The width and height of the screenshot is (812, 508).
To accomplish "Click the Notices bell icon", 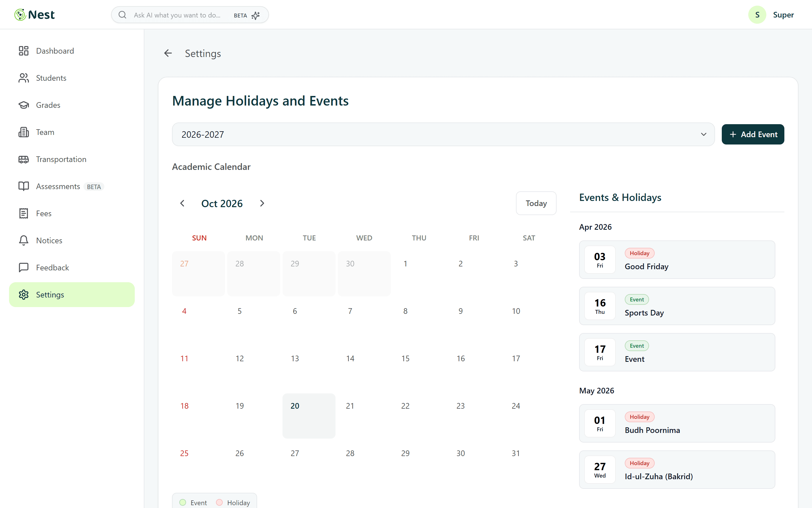I will 23,240.
